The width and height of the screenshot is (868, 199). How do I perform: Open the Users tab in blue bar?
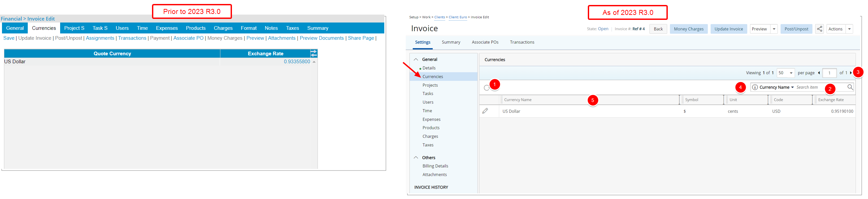122,28
